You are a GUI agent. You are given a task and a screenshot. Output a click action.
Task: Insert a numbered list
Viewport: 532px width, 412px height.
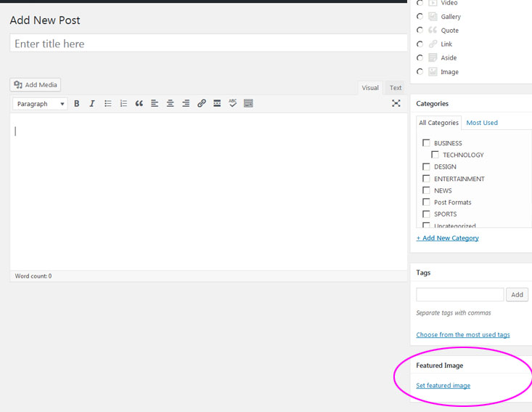pos(123,104)
